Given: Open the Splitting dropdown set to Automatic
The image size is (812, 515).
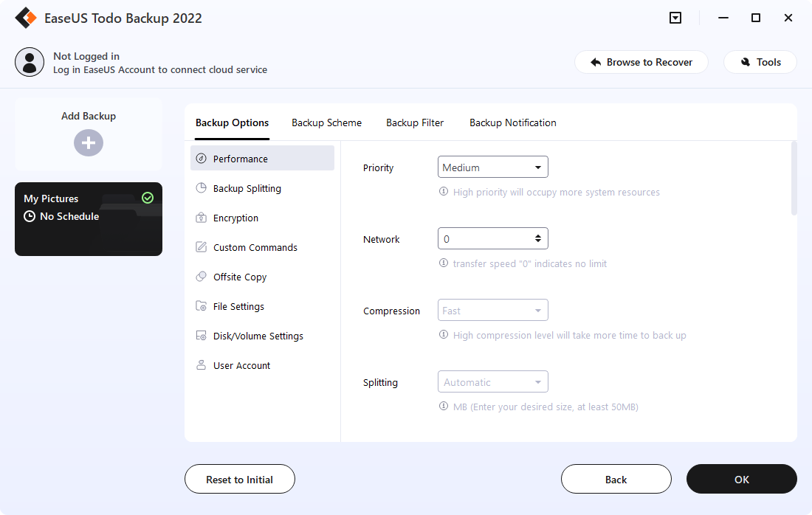Looking at the screenshot, I should 492,381.
